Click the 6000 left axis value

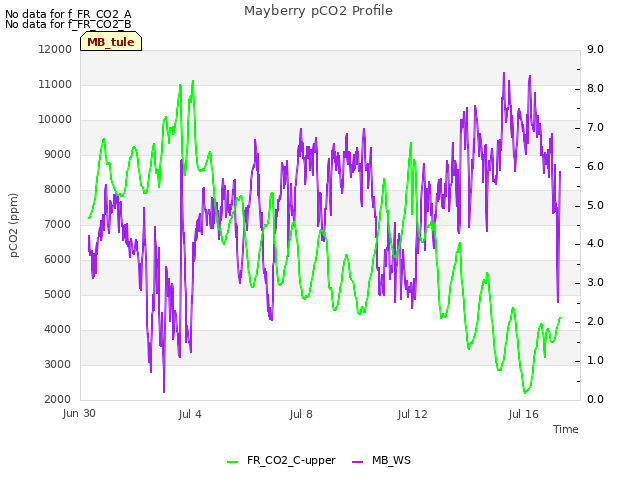(58, 260)
